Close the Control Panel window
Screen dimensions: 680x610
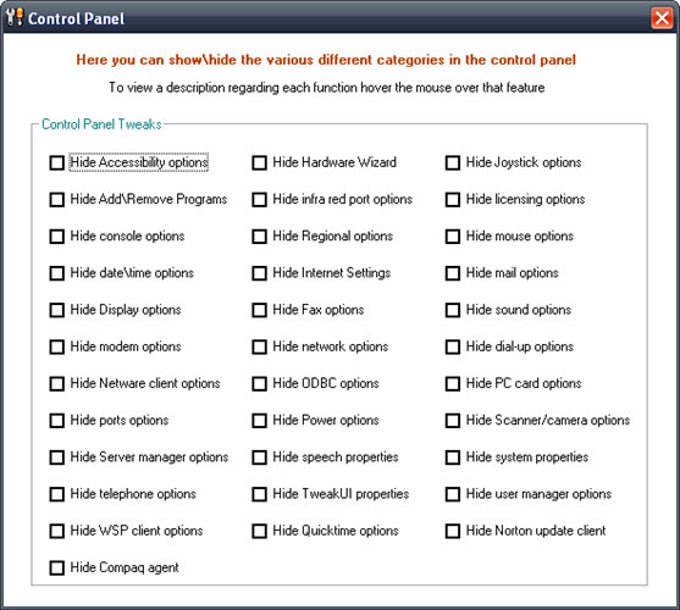[662, 18]
